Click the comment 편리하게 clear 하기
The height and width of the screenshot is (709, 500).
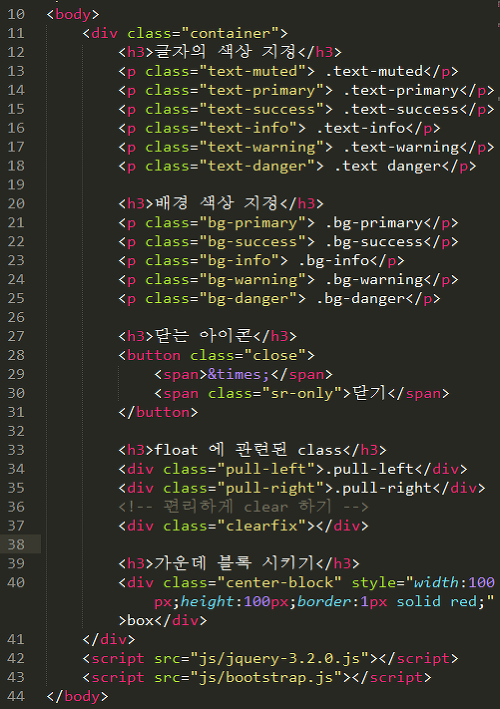pyautogui.click(x=244, y=507)
